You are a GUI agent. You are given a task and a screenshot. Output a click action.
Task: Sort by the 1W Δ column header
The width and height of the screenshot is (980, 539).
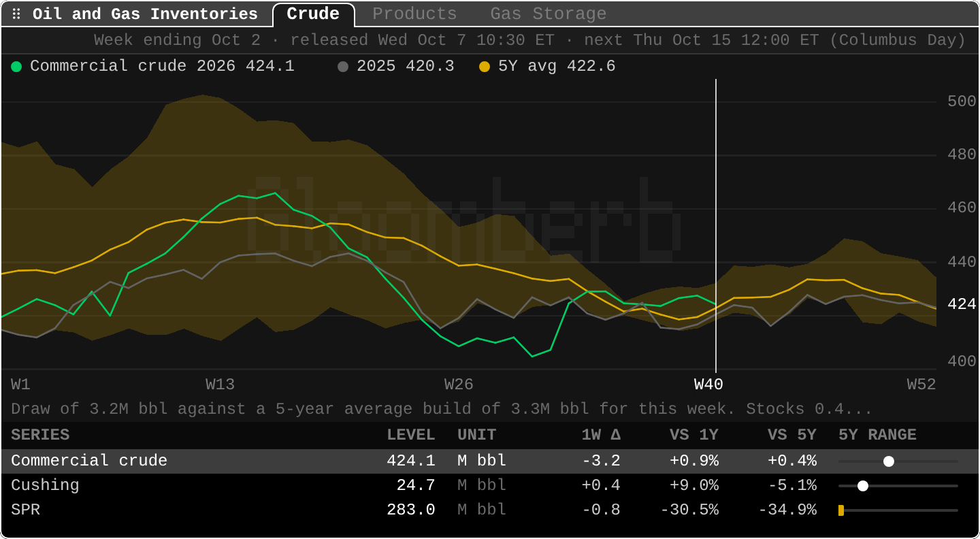coord(601,436)
